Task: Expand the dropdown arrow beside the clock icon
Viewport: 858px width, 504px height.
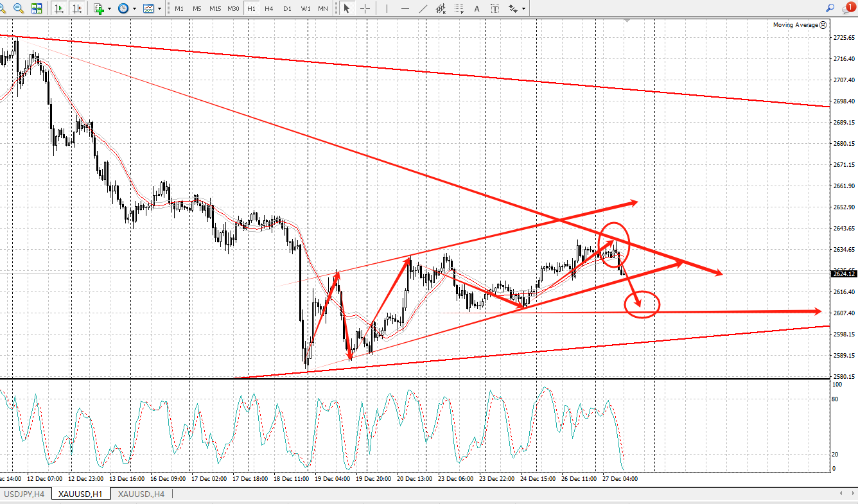Action: click(x=134, y=9)
